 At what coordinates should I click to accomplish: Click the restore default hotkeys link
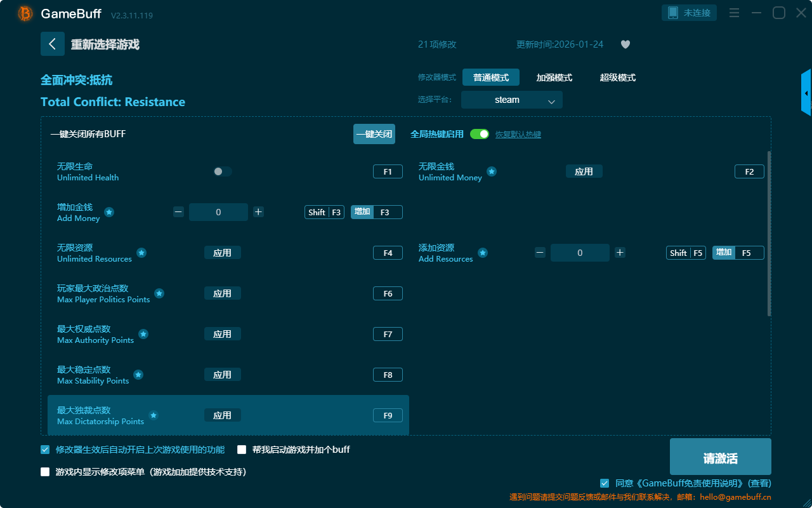point(518,135)
